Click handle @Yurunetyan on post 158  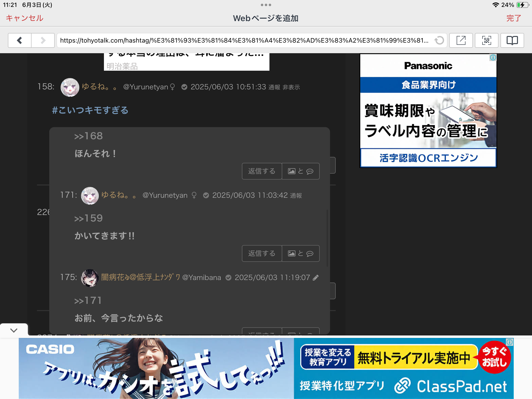(x=146, y=87)
